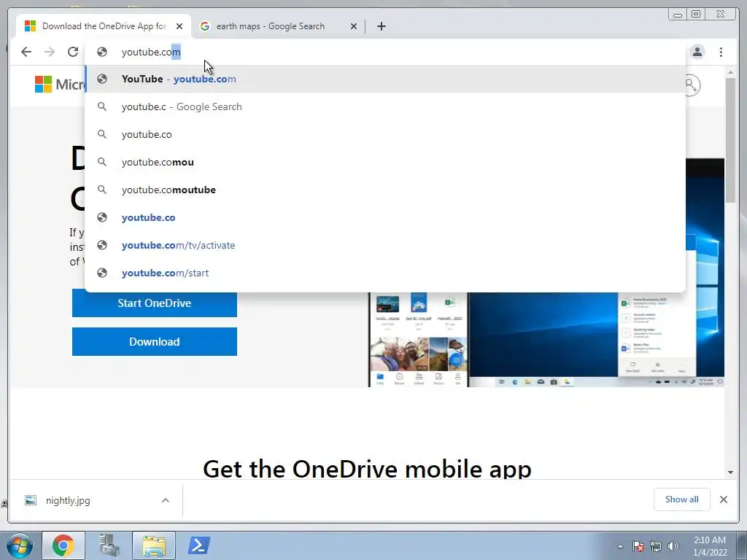Click Start OneDrive button

(155, 304)
